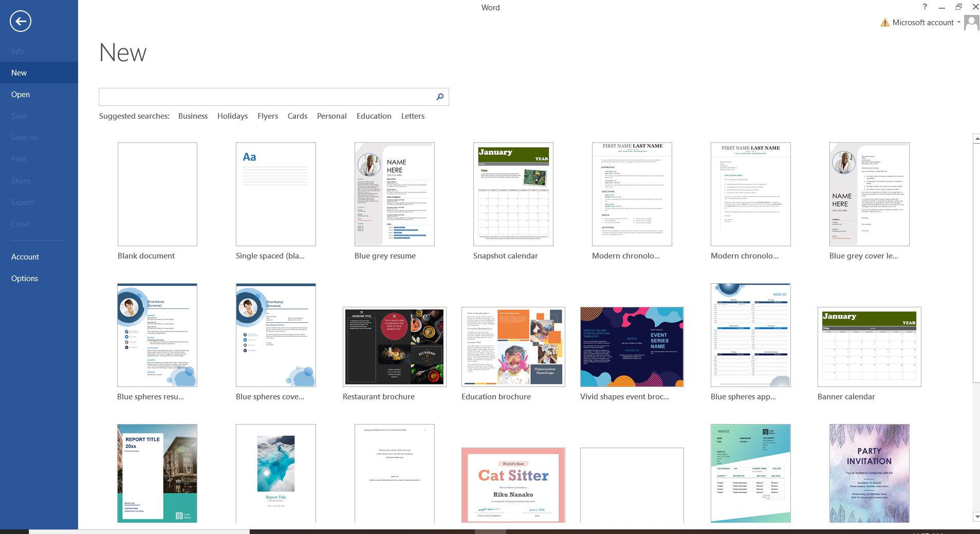Pick the Education brochure template

coord(513,347)
